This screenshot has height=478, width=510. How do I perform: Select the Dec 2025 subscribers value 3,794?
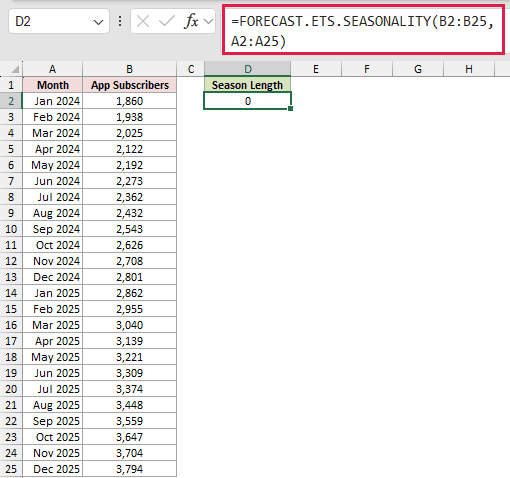129,469
